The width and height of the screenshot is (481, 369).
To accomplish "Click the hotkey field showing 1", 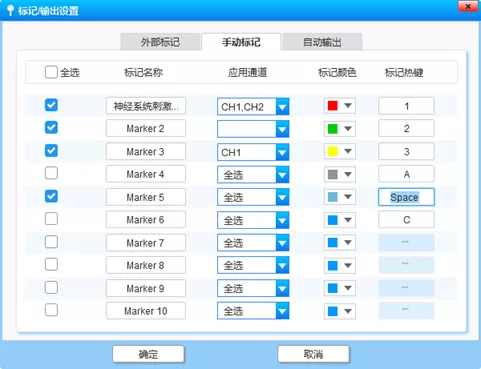I will click(x=406, y=106).
